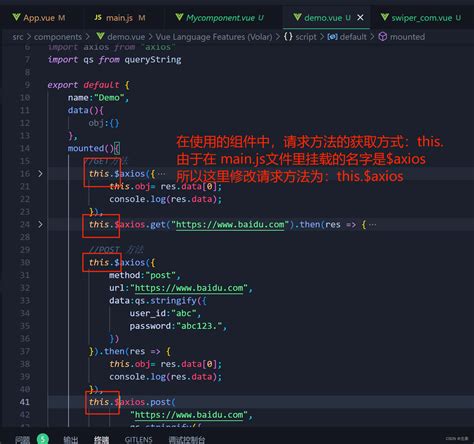Expand folded code at line 16
This screenshot has height=444, width=474.
click(x=40, y=174)
